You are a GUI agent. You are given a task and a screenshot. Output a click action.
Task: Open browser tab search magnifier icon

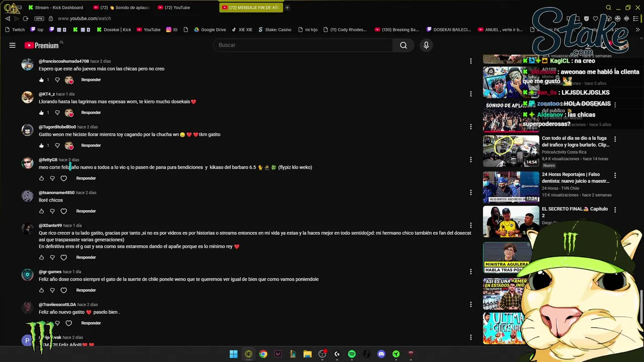pyautogui.click(x=608, y=8)
